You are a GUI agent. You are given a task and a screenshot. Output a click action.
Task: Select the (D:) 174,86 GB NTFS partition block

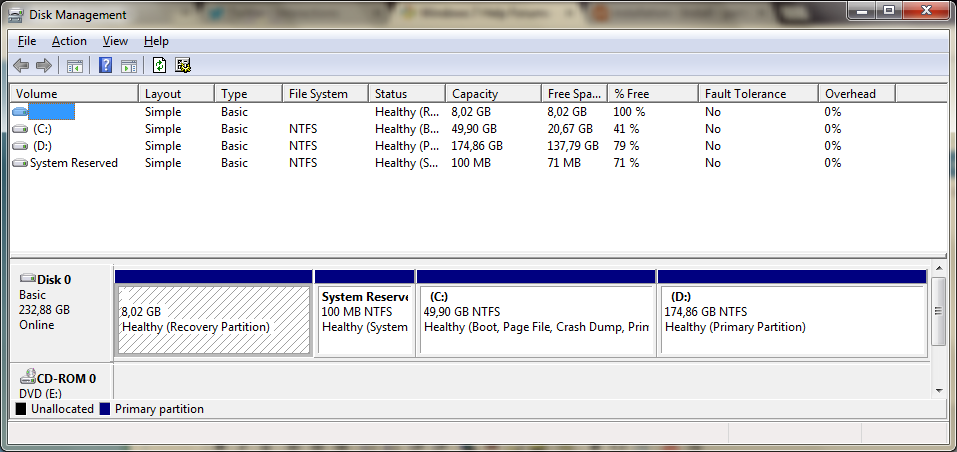click(792, 313)
